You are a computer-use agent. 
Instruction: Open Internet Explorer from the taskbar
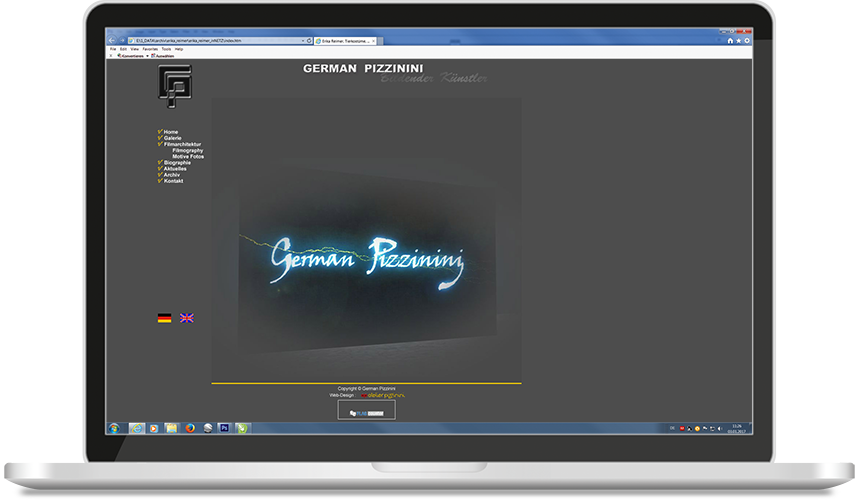pyautogui.click(x=136, y=427)
